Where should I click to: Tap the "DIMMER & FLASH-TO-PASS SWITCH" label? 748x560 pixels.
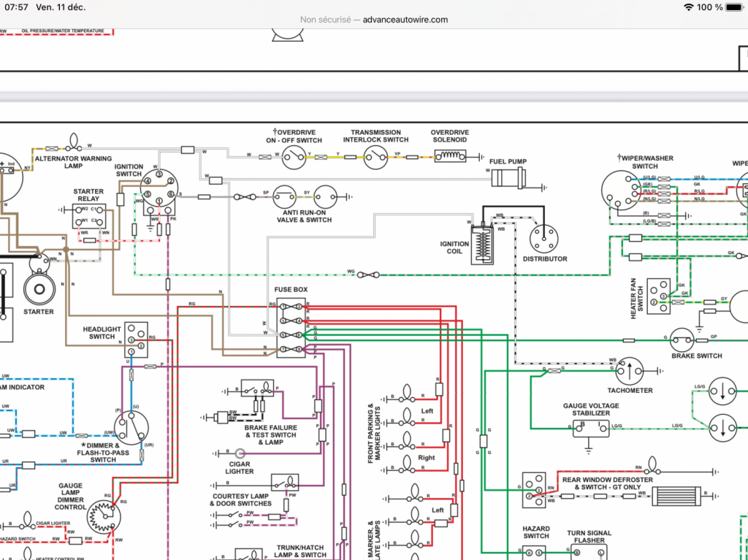point(103,452)
